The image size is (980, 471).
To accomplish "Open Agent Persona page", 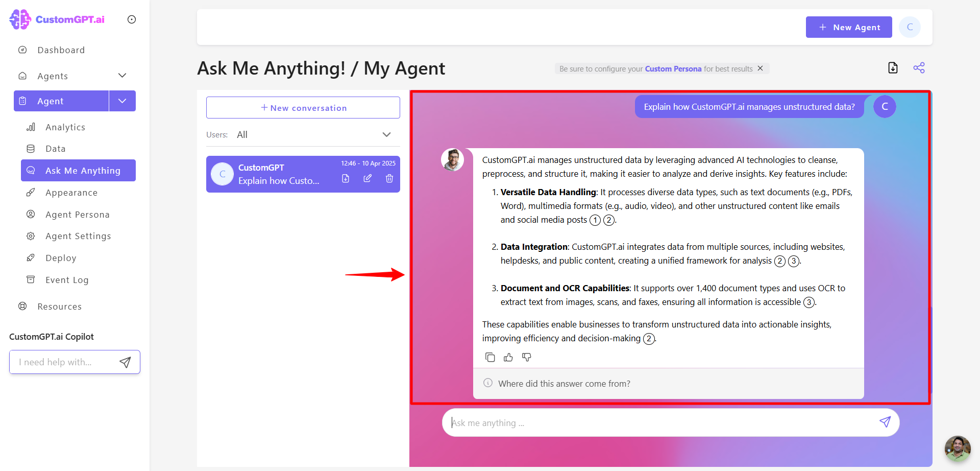I will [x=77, y=215].
